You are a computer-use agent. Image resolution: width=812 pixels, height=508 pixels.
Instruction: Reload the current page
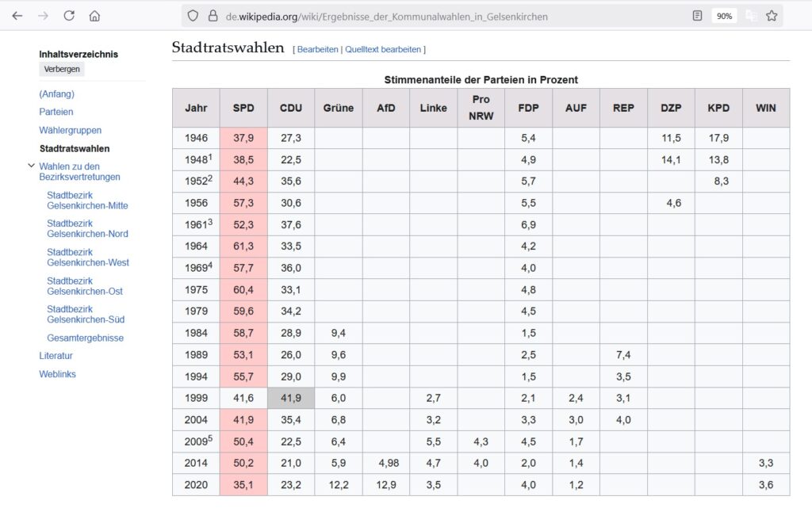tap(69, 16)
